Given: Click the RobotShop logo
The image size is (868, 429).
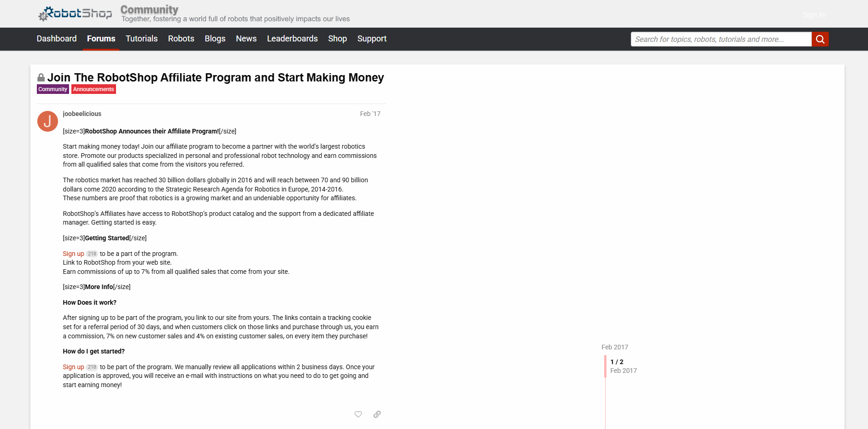Looking at the screenshot, I should click(x=75, y=14).
